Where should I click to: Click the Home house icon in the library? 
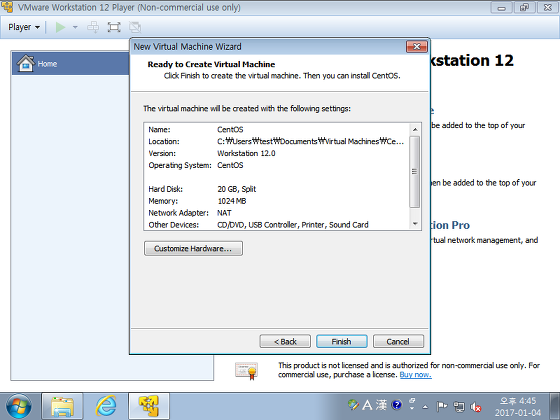[x=25, y=63]
